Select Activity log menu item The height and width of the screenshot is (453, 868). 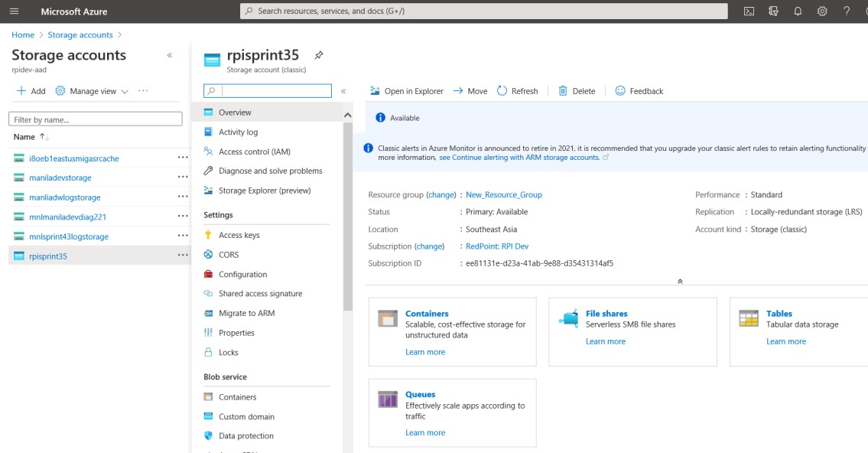pyautogui.click(x=238, y=132)
